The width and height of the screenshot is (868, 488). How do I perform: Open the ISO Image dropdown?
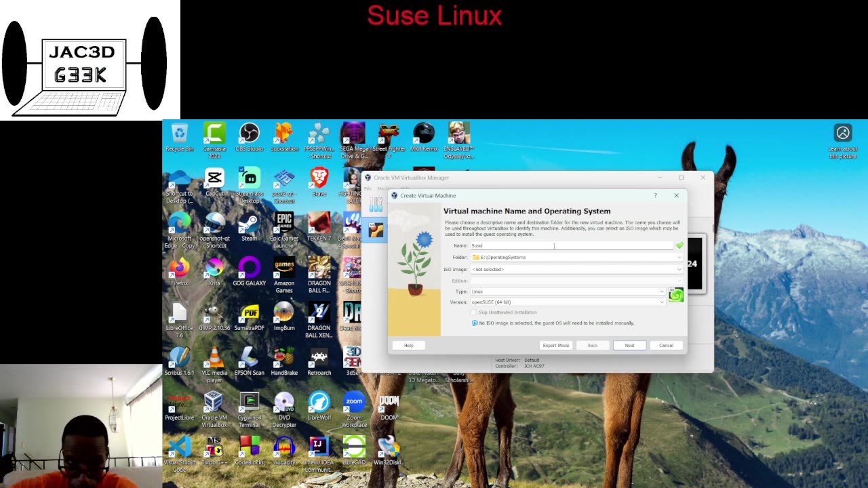click(576, 269)
